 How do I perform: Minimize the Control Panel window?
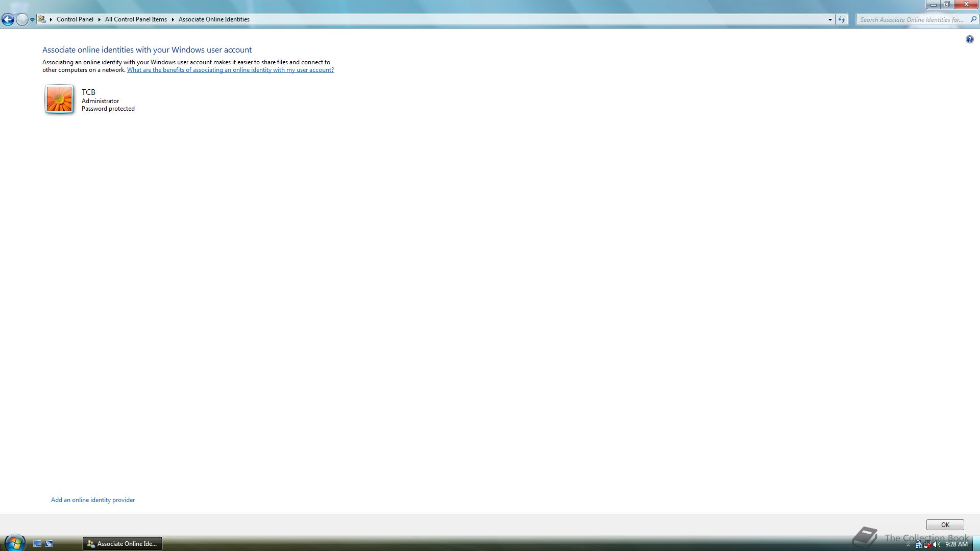click(x=933, y=5)
